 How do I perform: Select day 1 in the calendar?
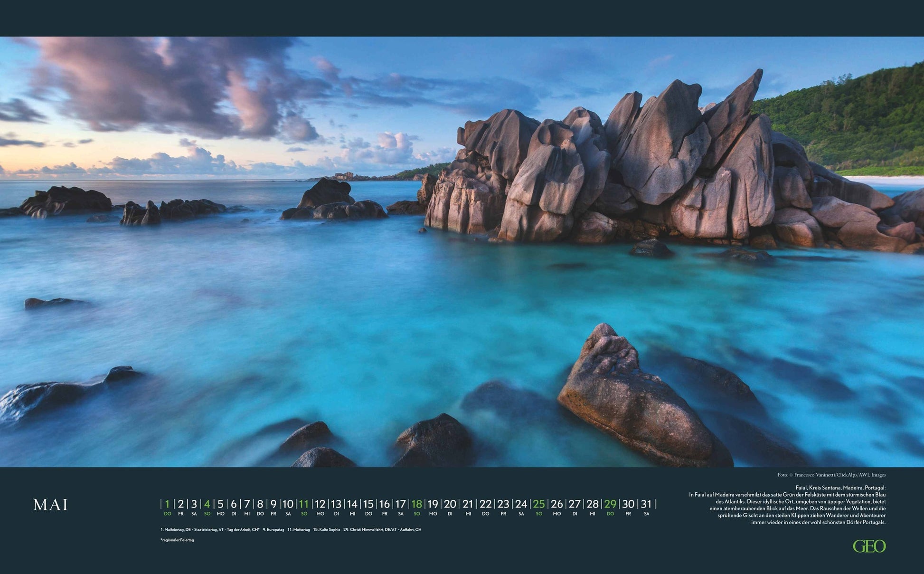[x=167, y=504]
